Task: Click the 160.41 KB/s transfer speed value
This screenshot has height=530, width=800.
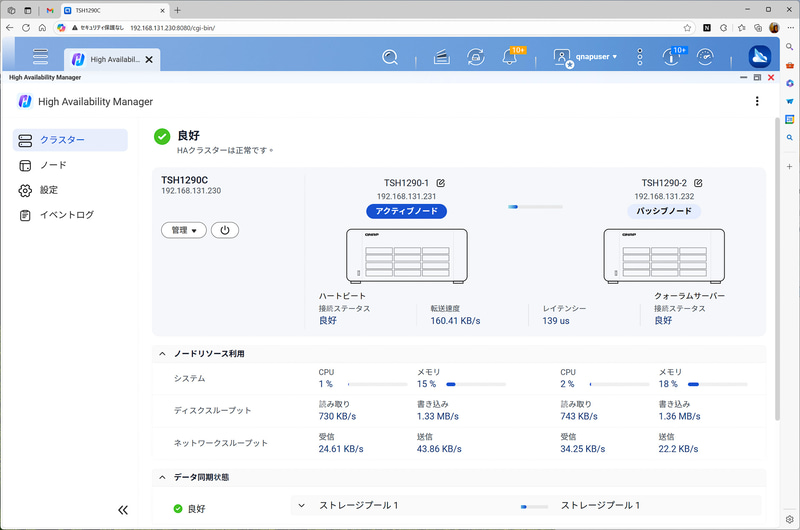Action: 455,321
